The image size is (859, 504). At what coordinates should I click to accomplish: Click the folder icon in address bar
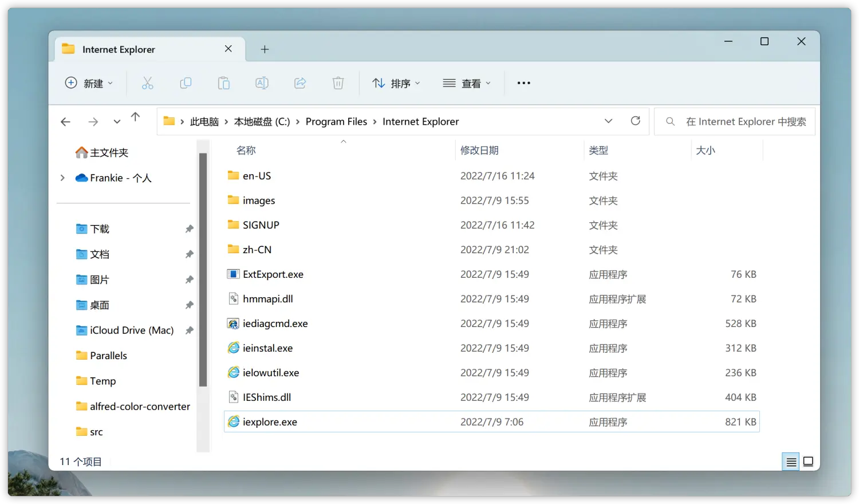(x=169, y=121)
